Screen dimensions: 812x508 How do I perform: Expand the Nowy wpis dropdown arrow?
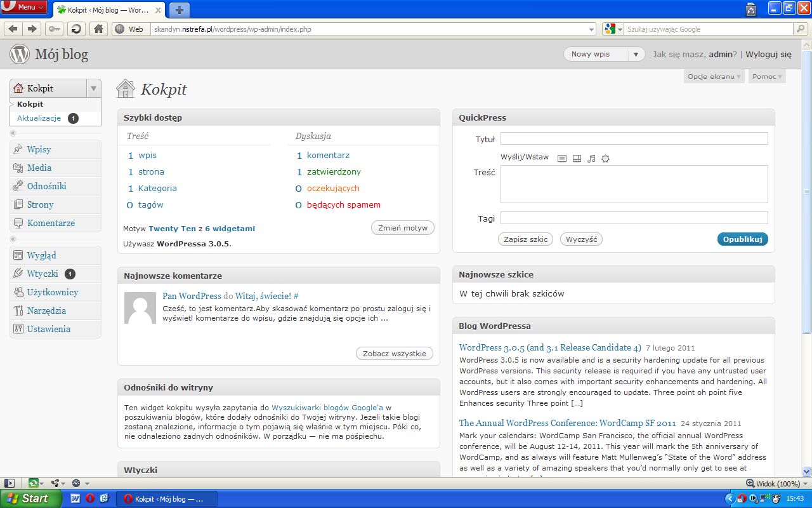click(636, 55)
